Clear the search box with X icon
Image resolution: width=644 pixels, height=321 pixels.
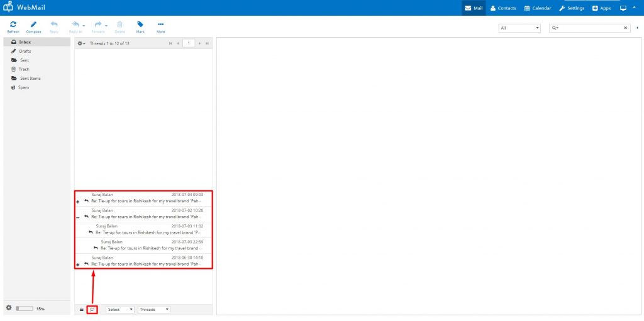625,28
